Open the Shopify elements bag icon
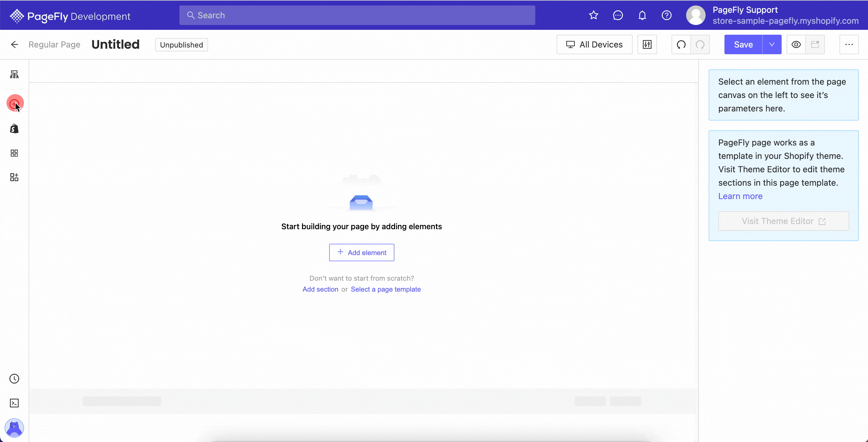This screenshot has height=442, width=868. pyautogui.click(x=14, y=128)
